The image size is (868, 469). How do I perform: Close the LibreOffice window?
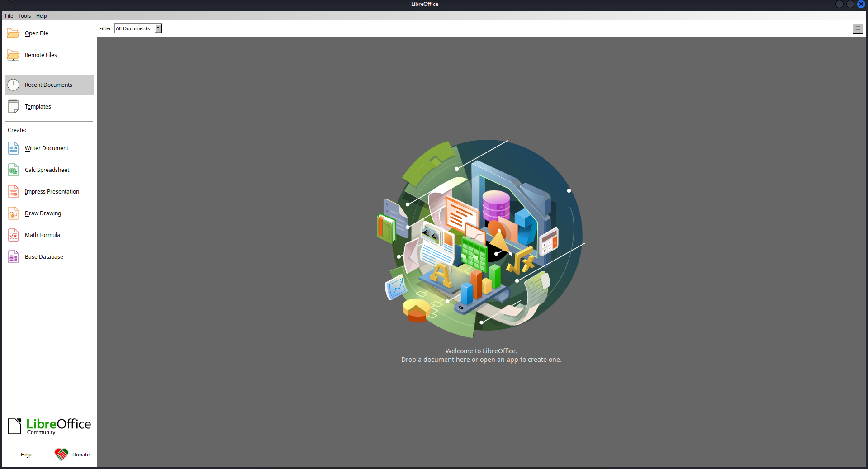tap(861, 4)
